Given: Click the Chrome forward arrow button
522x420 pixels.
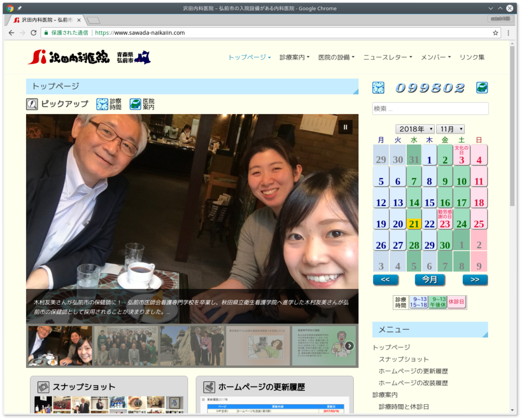Looking at the screenshot, I should (22, 33).
